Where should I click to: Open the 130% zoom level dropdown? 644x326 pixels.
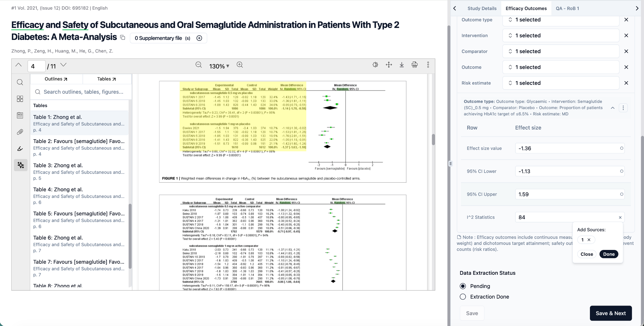219,66
